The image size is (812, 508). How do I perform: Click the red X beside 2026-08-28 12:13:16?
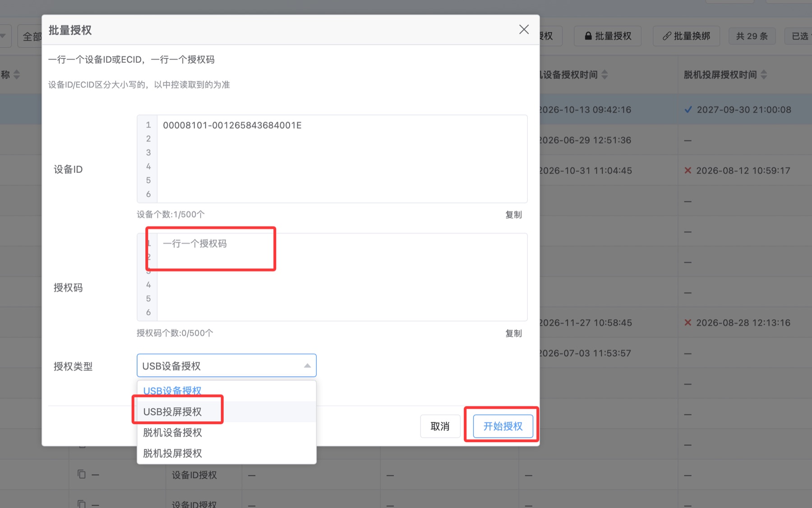tap(688, 323)
